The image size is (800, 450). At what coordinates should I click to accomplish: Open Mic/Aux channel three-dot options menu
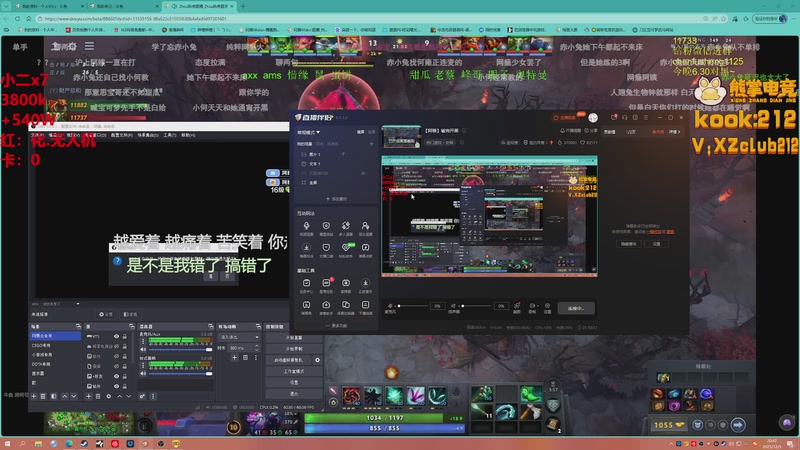point(143,341)
